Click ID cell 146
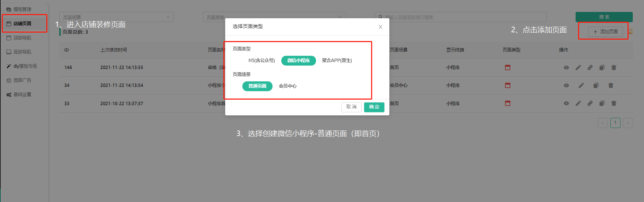The image size is (644, 202). point(68,68)
